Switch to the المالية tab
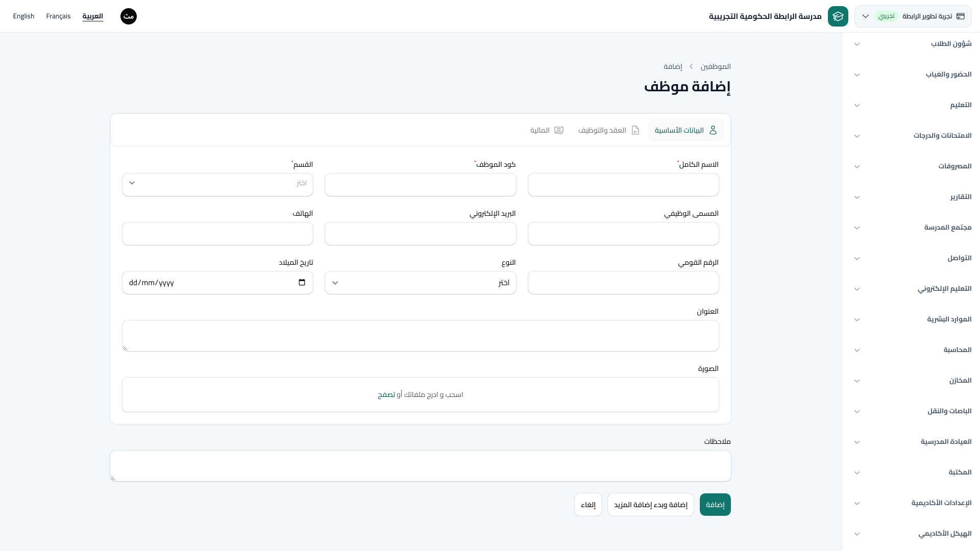The width and height of the screenshot is (980, 551). coord(547,130)
